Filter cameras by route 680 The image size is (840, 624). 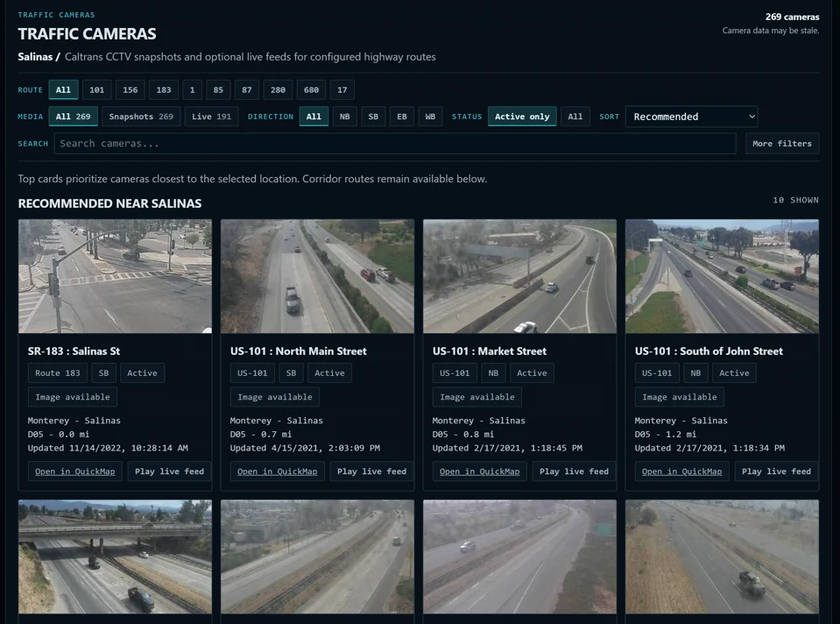click(x=311, y=89)
